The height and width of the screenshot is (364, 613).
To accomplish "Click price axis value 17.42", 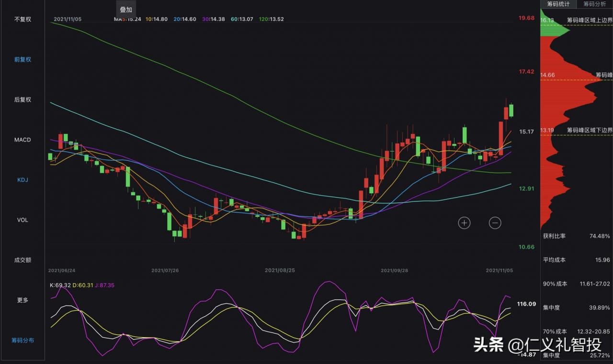I will pyautogui.click(x=526, y=72).
